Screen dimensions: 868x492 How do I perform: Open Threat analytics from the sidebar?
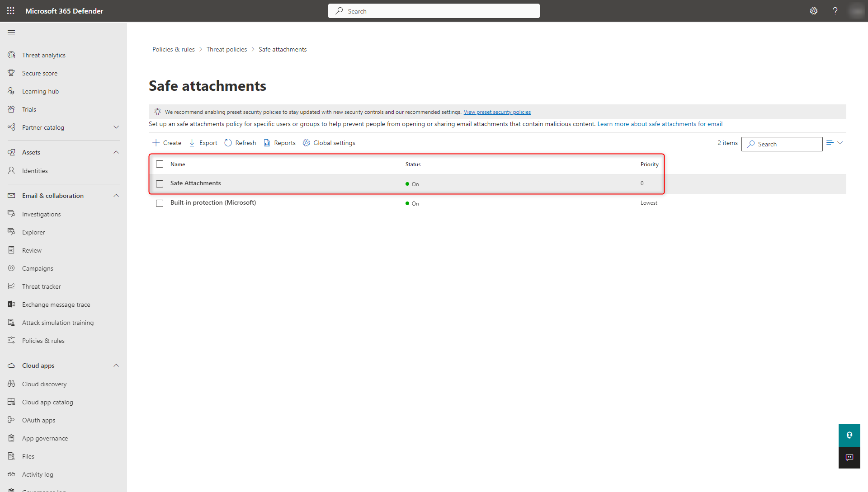point(43,55)
